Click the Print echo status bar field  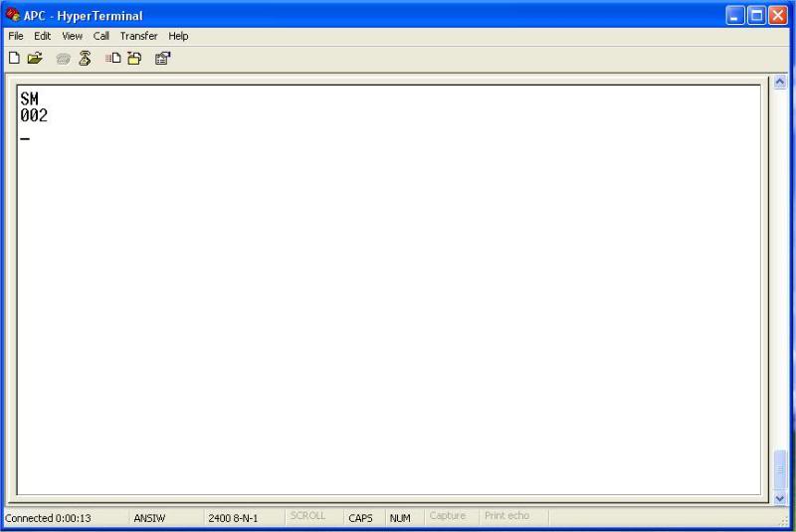click(506, 517)
